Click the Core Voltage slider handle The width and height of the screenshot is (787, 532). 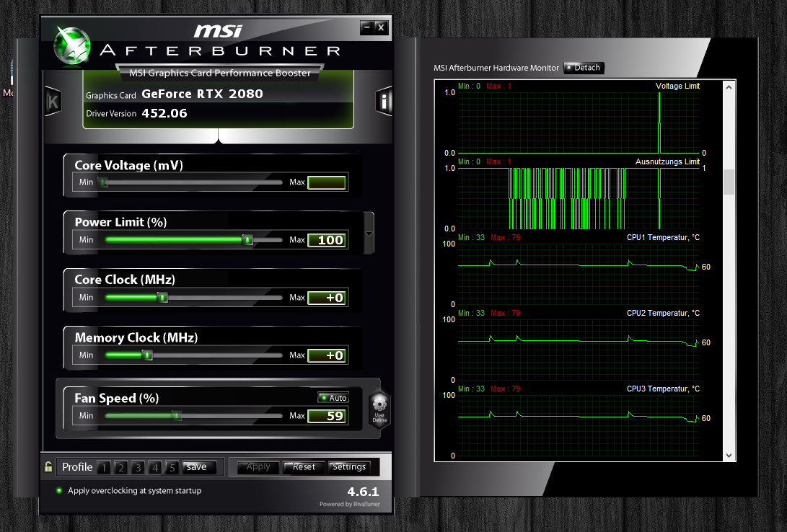(103, 182)
